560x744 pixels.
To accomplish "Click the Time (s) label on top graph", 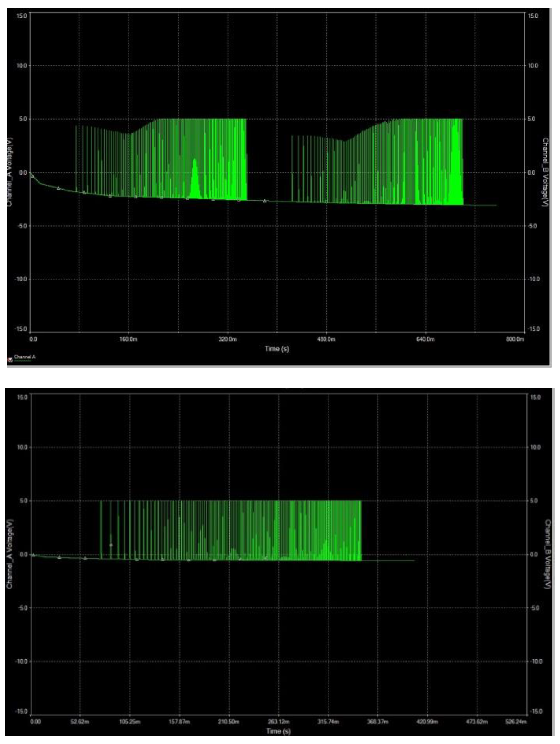I will (x=277, y=348).
